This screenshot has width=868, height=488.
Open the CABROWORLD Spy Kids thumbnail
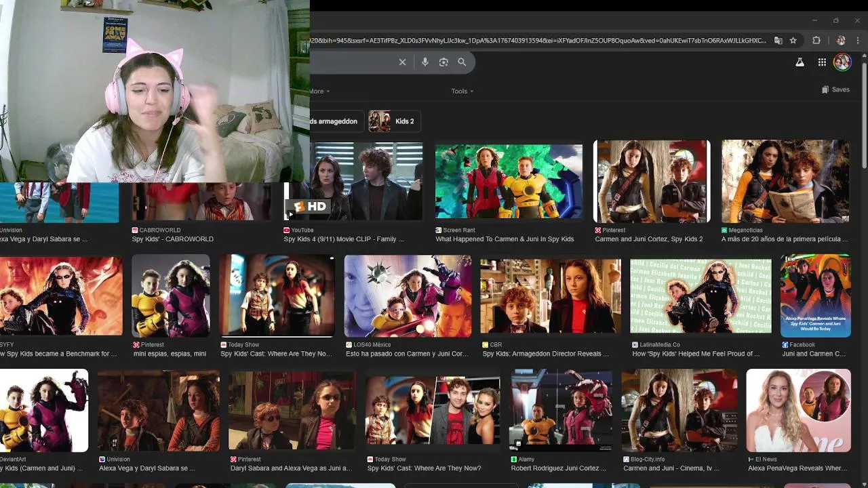(200, 202)
